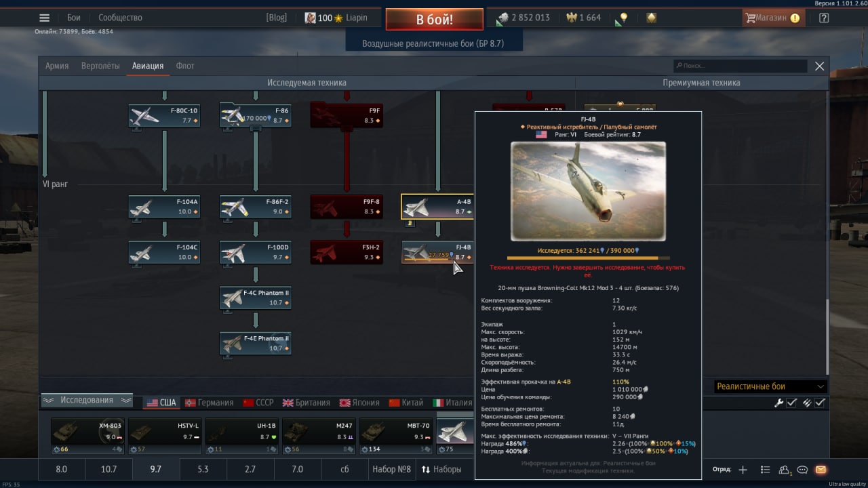The width and height of the screenshot is (868, 488).
Task: Select the F9F-8 aircraft card
Action: (x=346, y=207)
